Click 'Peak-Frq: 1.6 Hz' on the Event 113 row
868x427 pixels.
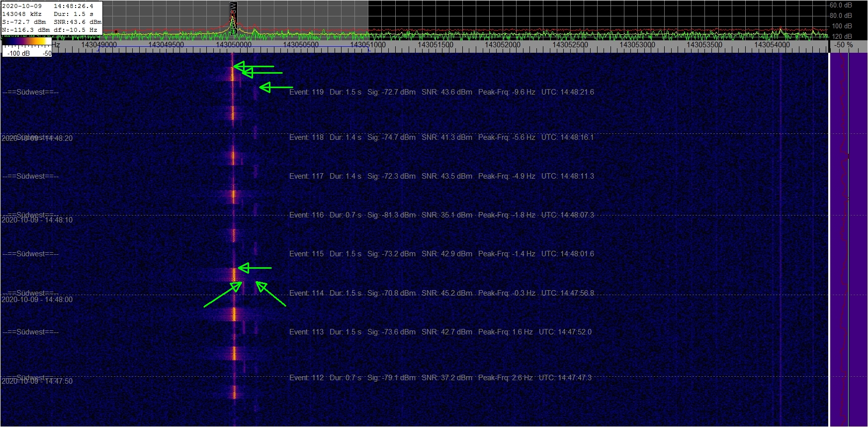click(505, 332)
